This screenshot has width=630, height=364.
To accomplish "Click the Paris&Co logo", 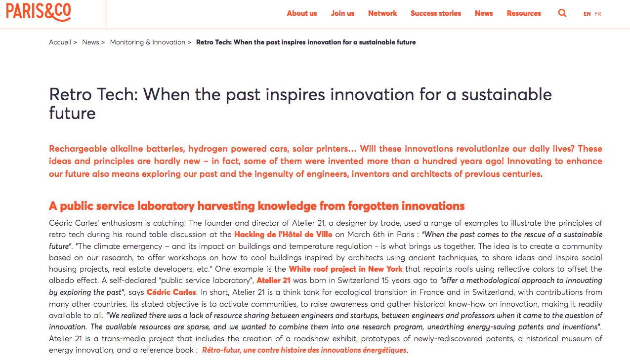I will pyautogui.click(x=39, y=12).
